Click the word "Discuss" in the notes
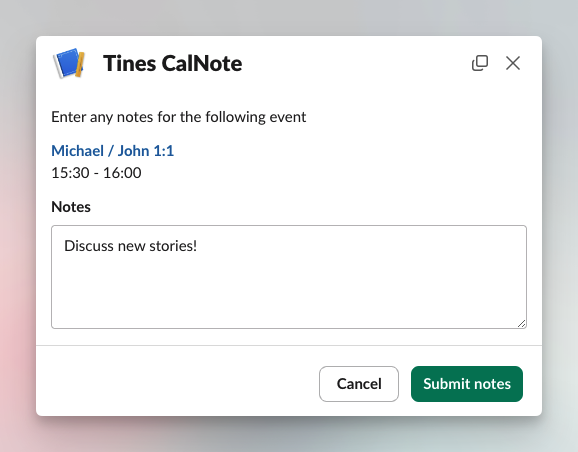 pos(88,246)
